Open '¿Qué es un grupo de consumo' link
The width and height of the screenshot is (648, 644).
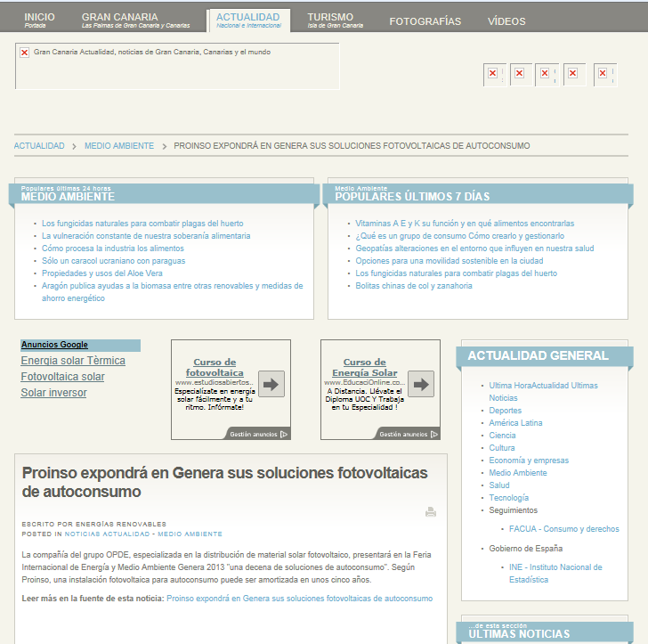coord(460,236)
